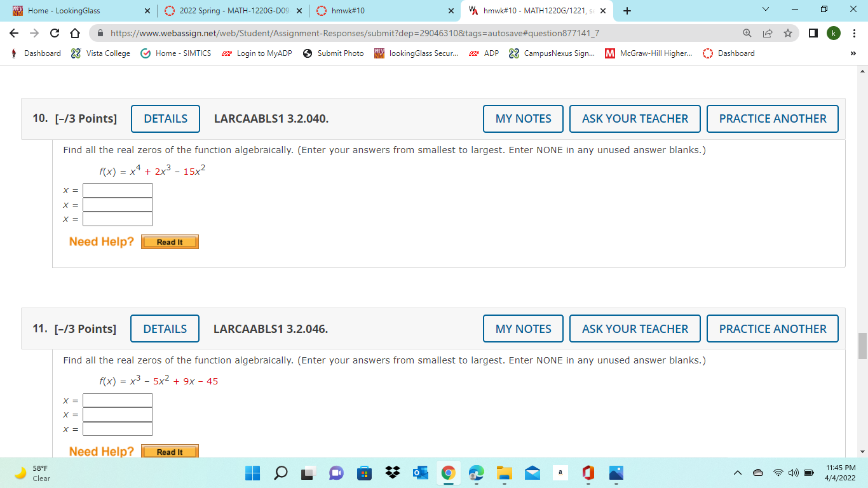The image size is (868, 488).
Task: Click the volume speaker tray icon
Action: point(793,473)
